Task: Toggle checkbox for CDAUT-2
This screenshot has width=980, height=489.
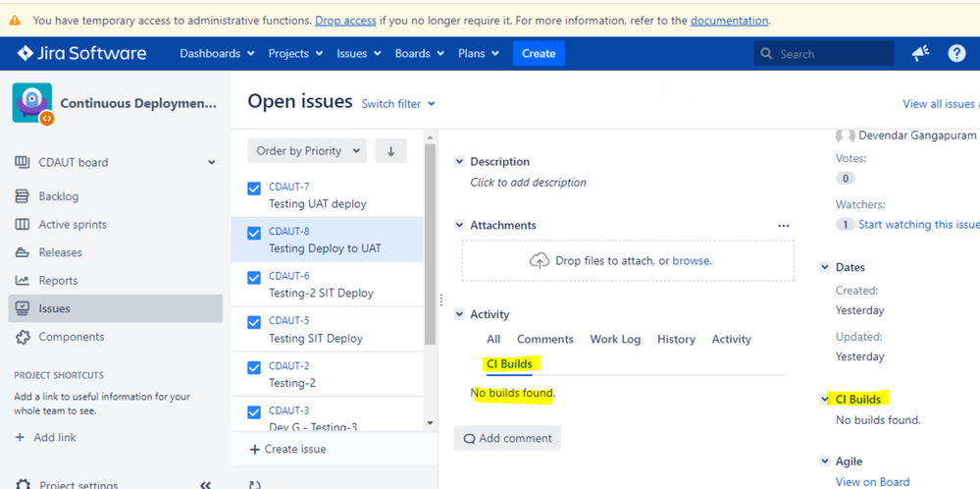Action: [x=254, y=367]
